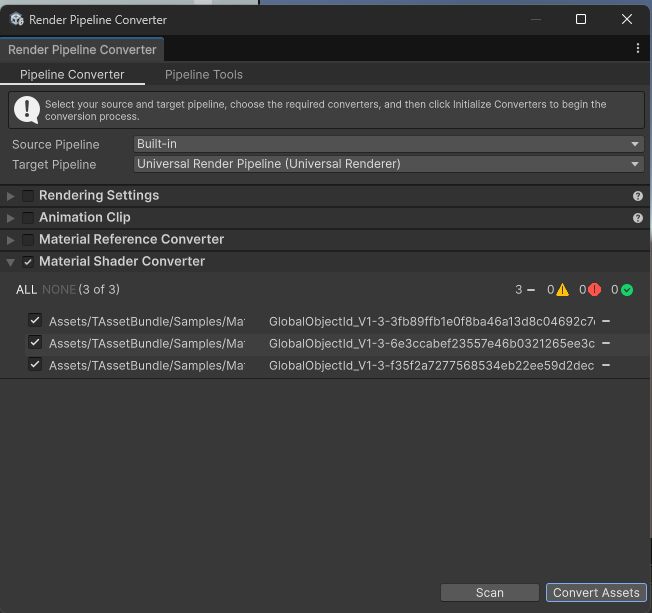Open help for Animation Clip converter

(637, 218)
